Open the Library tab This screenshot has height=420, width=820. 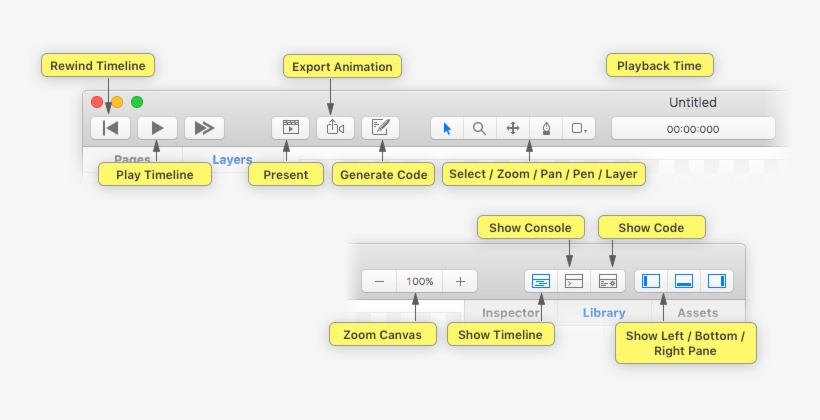click(x=604, y=313)
